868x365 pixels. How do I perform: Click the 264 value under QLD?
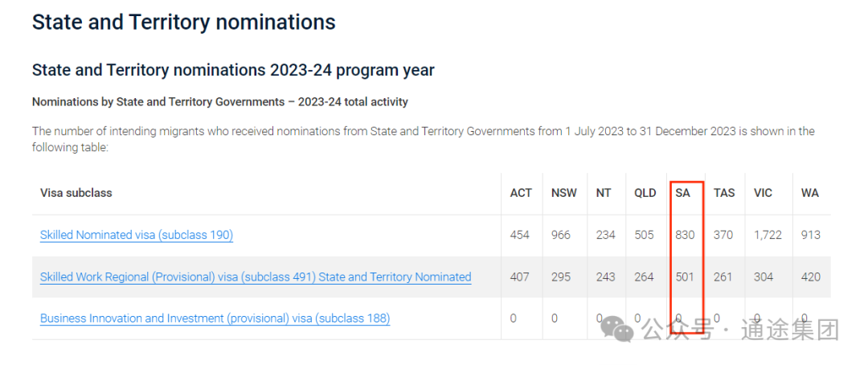point(644,277)
